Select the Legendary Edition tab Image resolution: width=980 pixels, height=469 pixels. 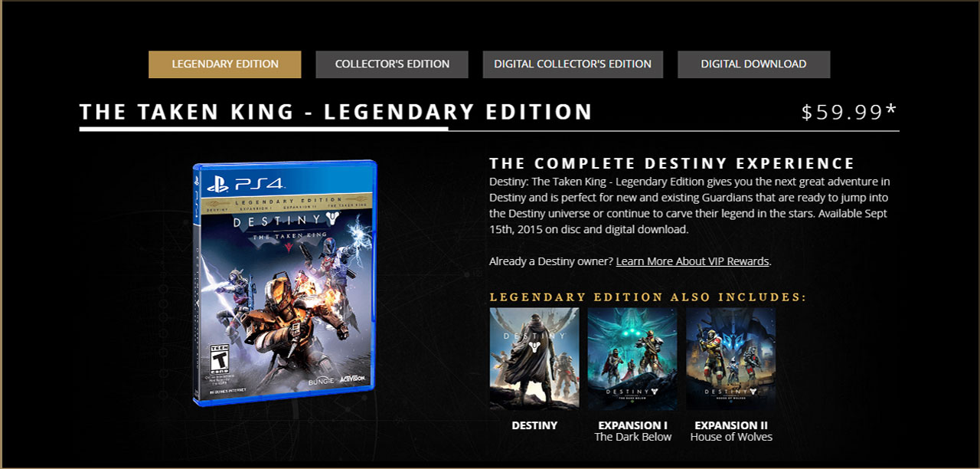tap(224, 64)
